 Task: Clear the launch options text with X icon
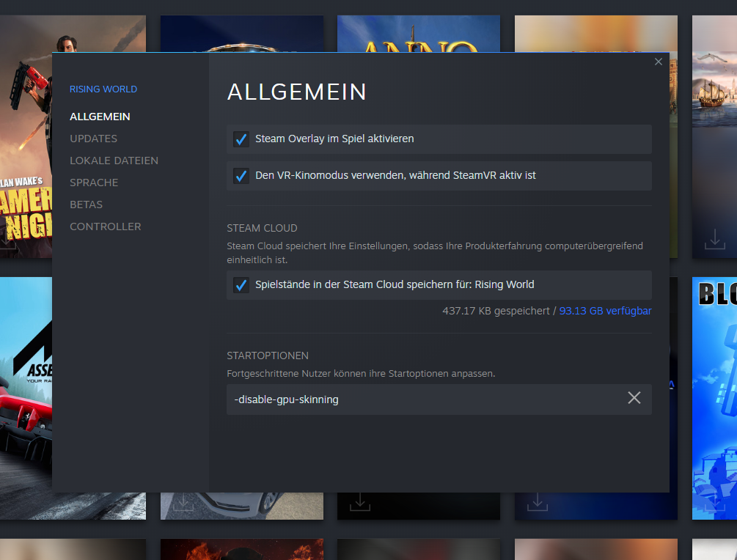[x=634, y=398]
